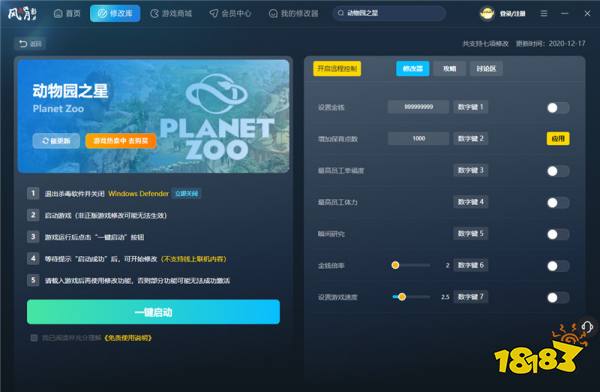Image resolution: width=600 pixels, height=392 pixels.
Task: Select the 修改器 tab in right panel
Action: (412, 69)
